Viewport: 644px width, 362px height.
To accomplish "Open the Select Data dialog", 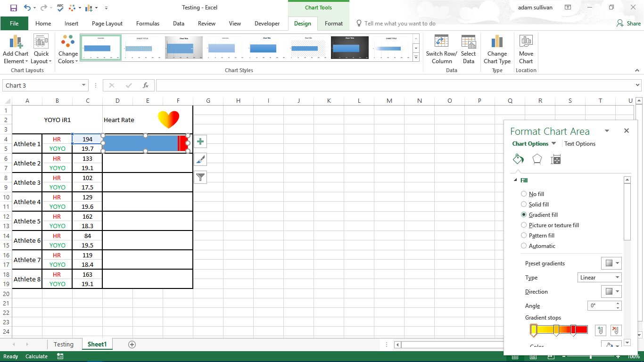I will click(x=468, y=42).
